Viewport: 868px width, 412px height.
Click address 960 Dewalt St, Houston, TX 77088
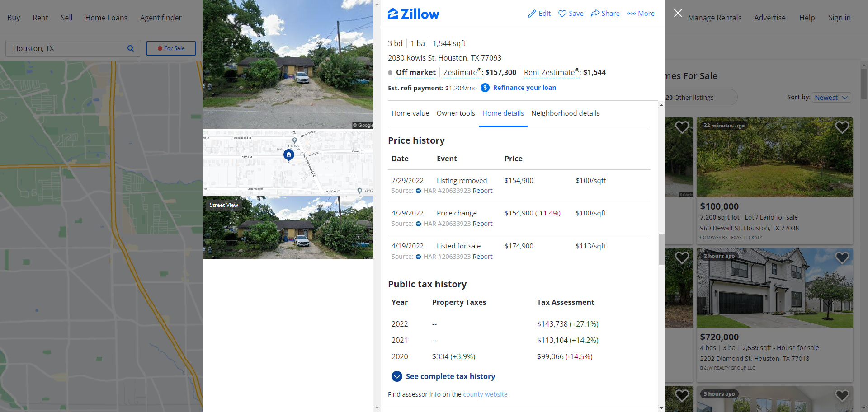click(x=749, y=228)
